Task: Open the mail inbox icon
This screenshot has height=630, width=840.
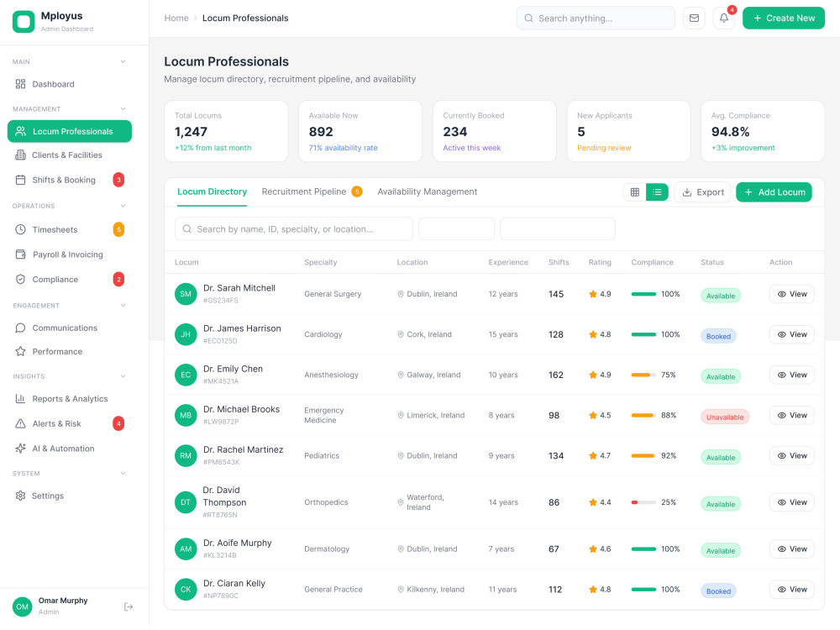Action: [694, 18]
